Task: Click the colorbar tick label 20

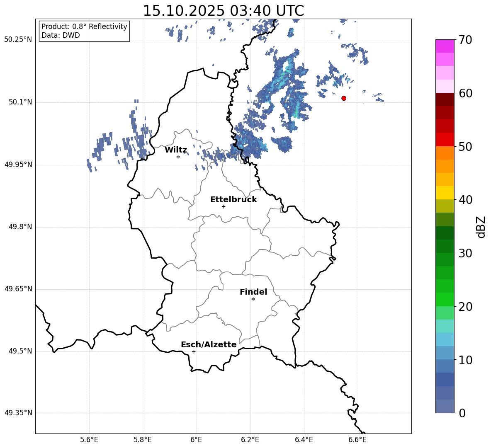Action: (x=465, y=307)
